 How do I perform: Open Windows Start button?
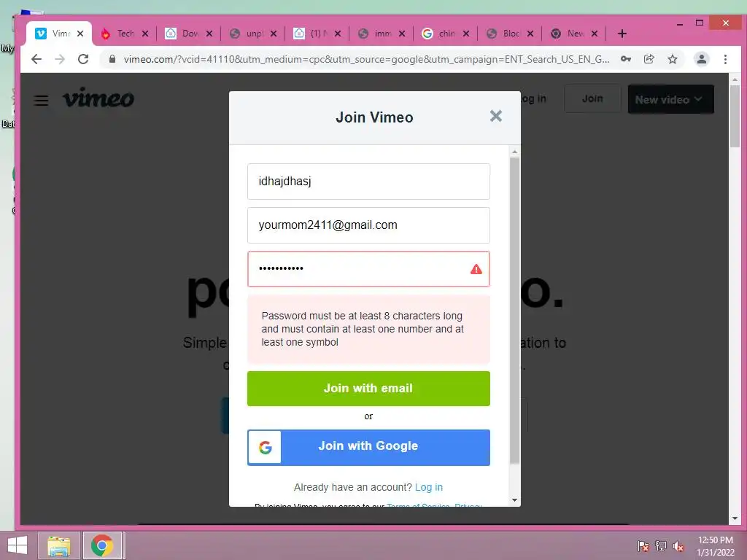(x=18, y=545)
